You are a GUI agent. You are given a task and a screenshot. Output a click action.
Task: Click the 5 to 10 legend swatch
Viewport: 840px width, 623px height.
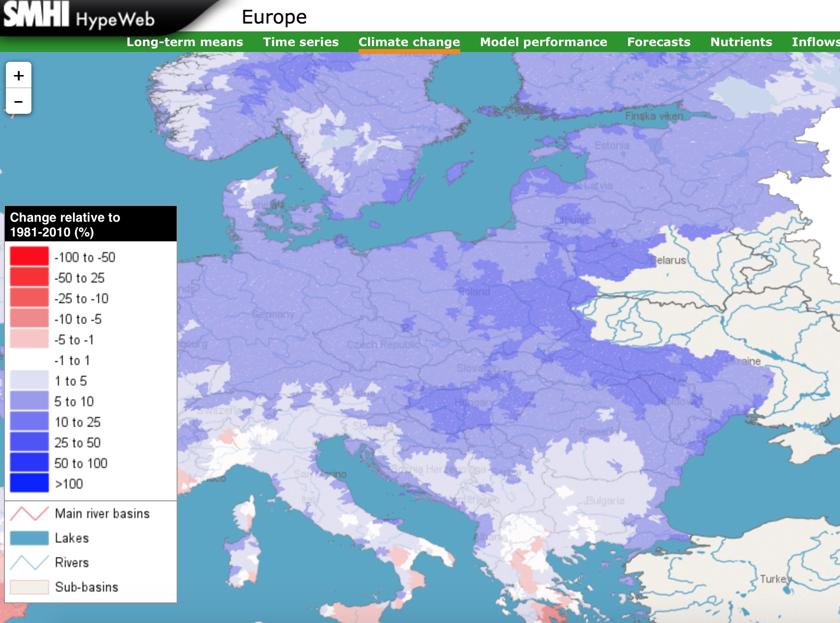point(29,400)
